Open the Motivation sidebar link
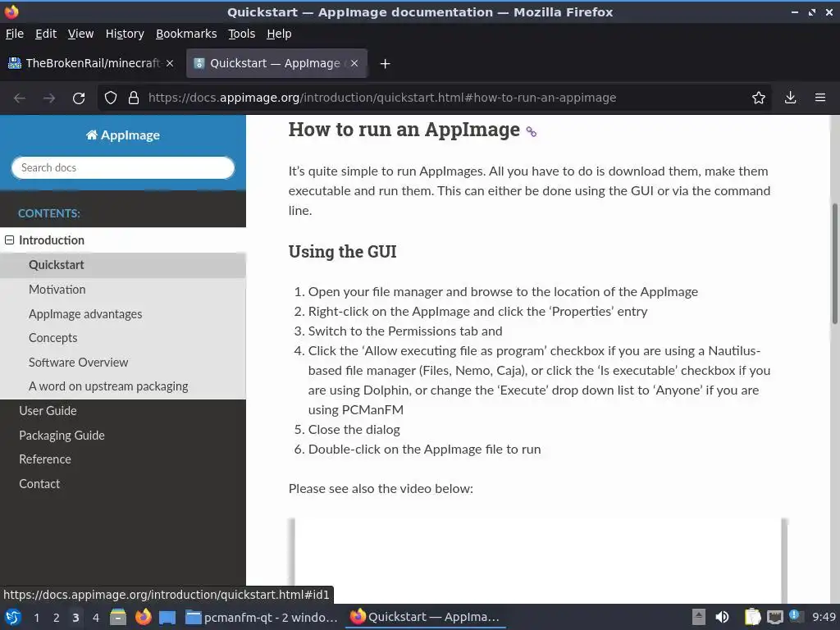Viewport: 840px width, 630px height. pos(57,290)
